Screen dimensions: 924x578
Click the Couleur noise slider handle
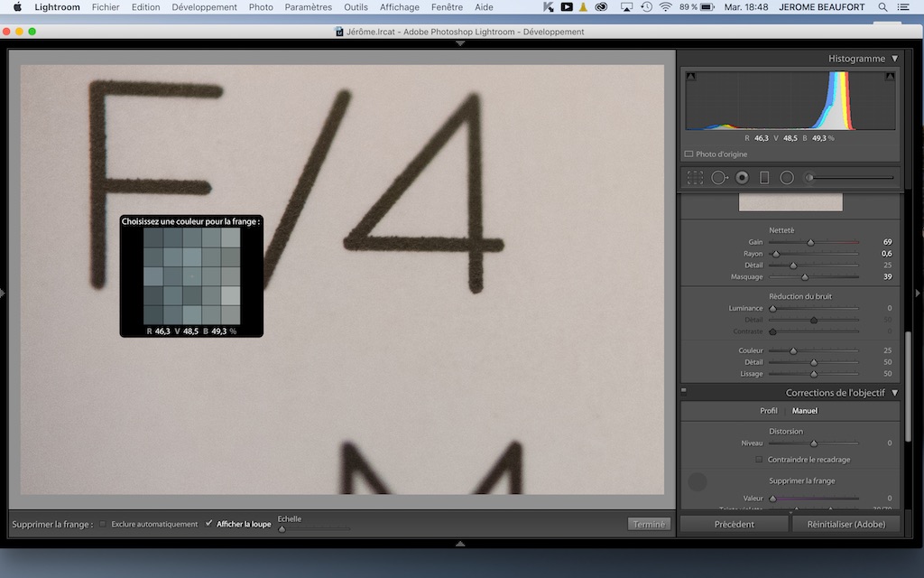point(793,351)
